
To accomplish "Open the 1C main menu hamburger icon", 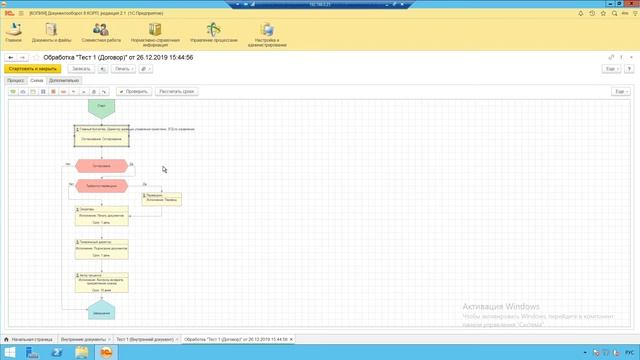I will click(21, 13).
